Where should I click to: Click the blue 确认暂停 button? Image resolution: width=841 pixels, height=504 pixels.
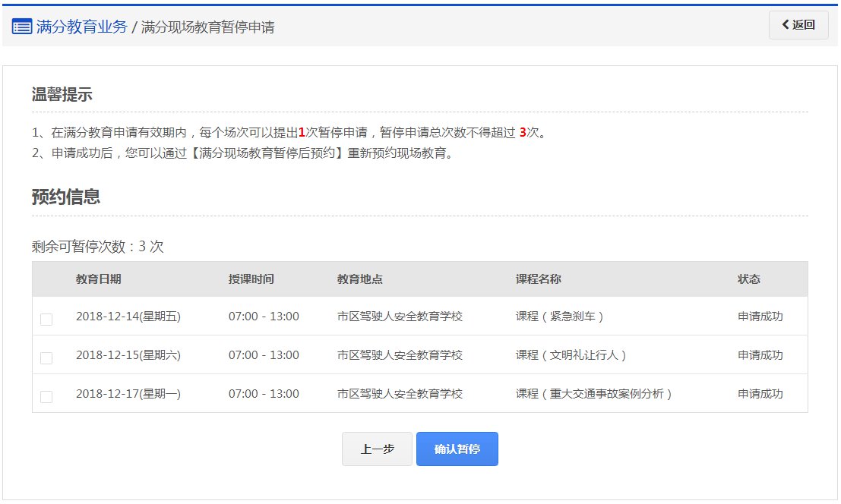tap(457, 449)
